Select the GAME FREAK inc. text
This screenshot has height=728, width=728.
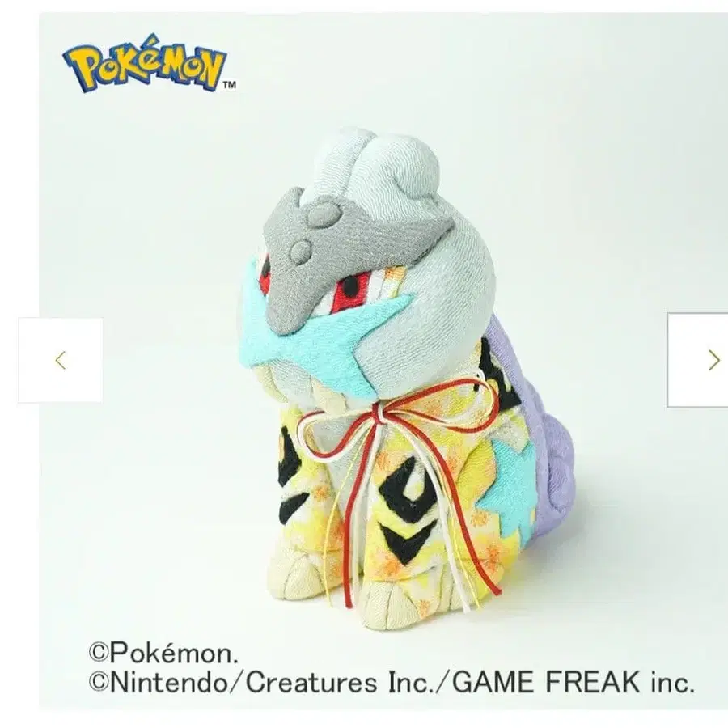point(574,682)
